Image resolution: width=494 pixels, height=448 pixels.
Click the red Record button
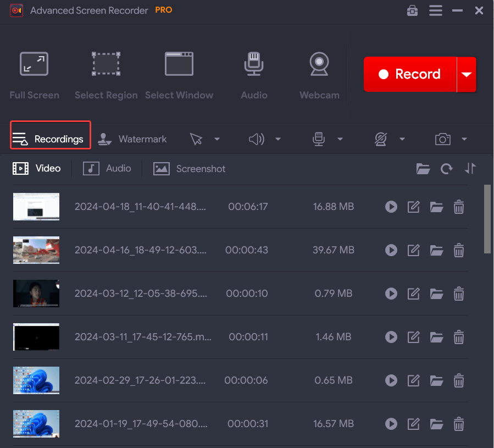409,74
